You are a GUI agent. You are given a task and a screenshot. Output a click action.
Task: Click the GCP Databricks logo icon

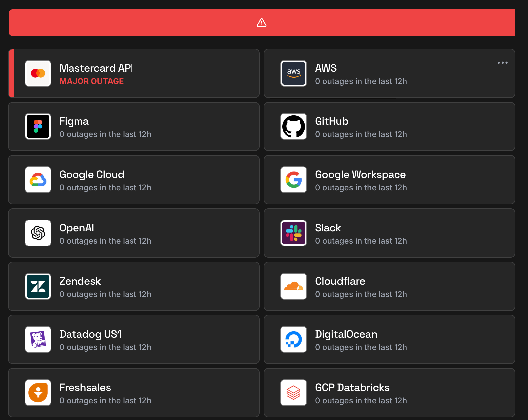coord(294,393)
